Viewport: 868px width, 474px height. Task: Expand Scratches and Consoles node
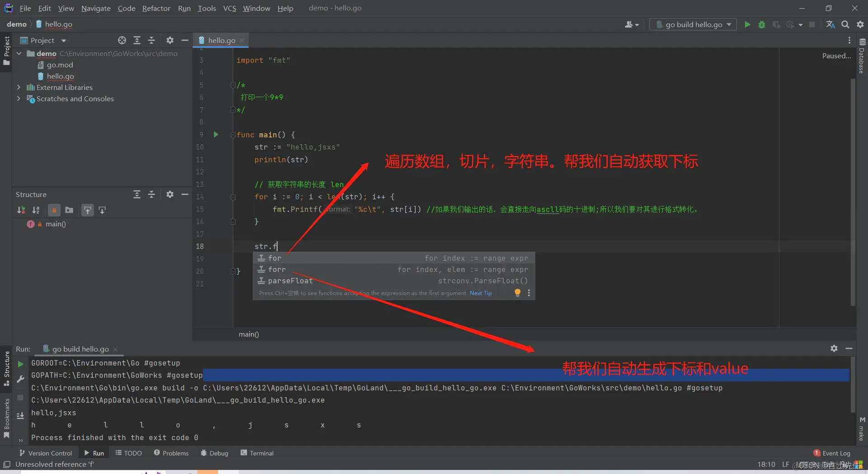[x=19, y=99]
